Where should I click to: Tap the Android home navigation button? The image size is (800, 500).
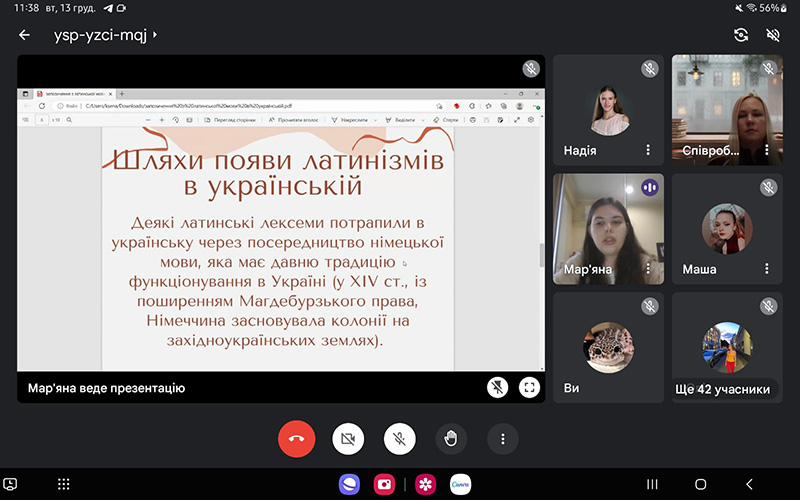coord(700,484)
